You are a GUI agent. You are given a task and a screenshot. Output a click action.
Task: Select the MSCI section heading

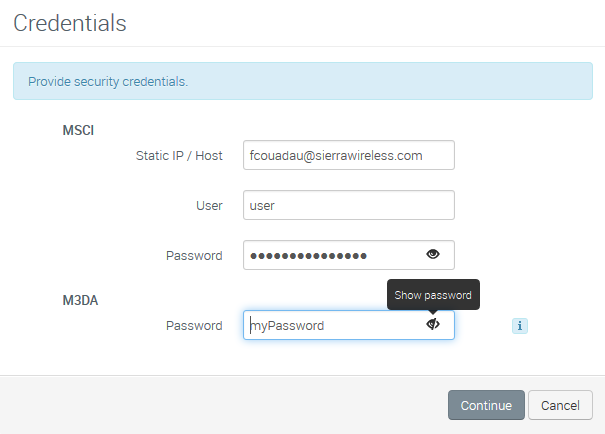78,130
